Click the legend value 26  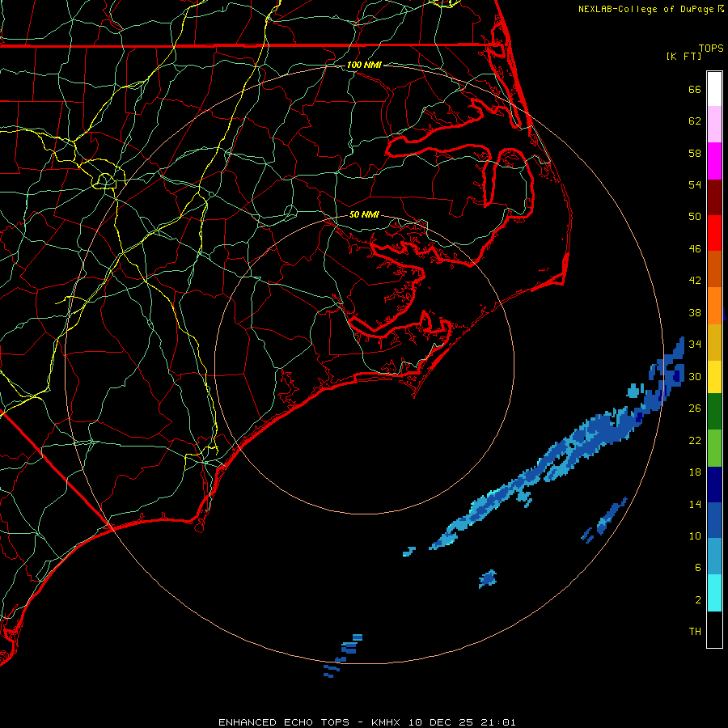click(695, 408)
